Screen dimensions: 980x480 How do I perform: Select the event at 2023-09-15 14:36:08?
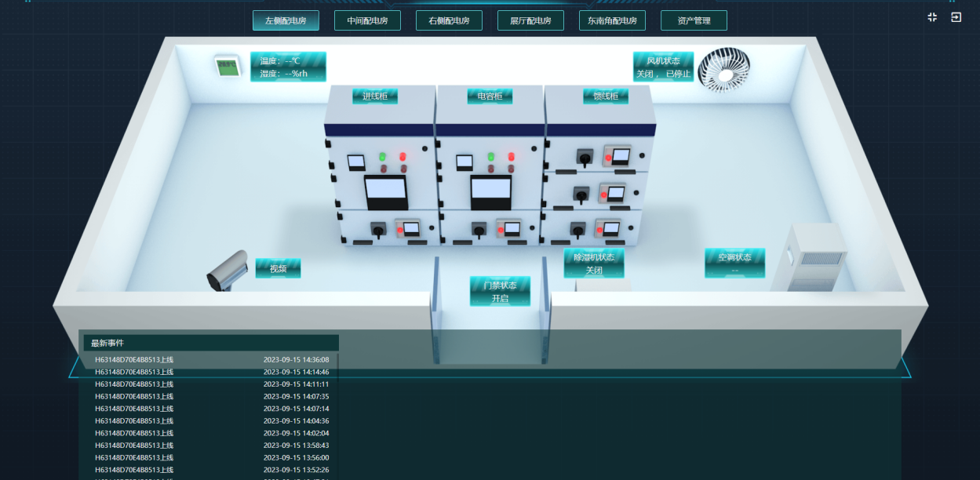point(212,360)
